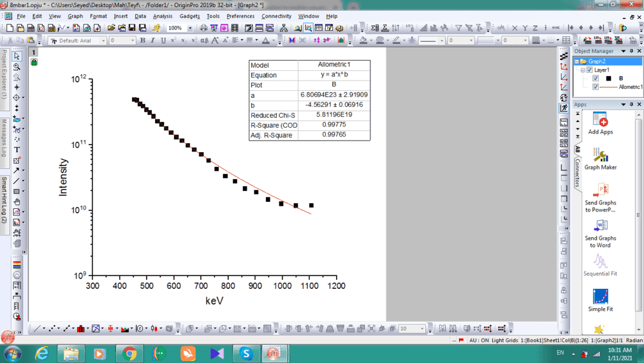644x363 pixels.
Task: Select the Pointer tool in the left toolbar
Action: click(x=17, y=57)
